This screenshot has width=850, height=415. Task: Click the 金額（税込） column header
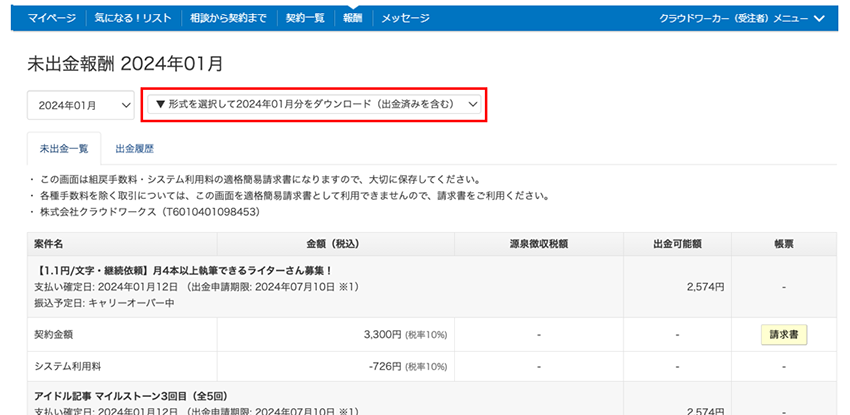point(334,244)
